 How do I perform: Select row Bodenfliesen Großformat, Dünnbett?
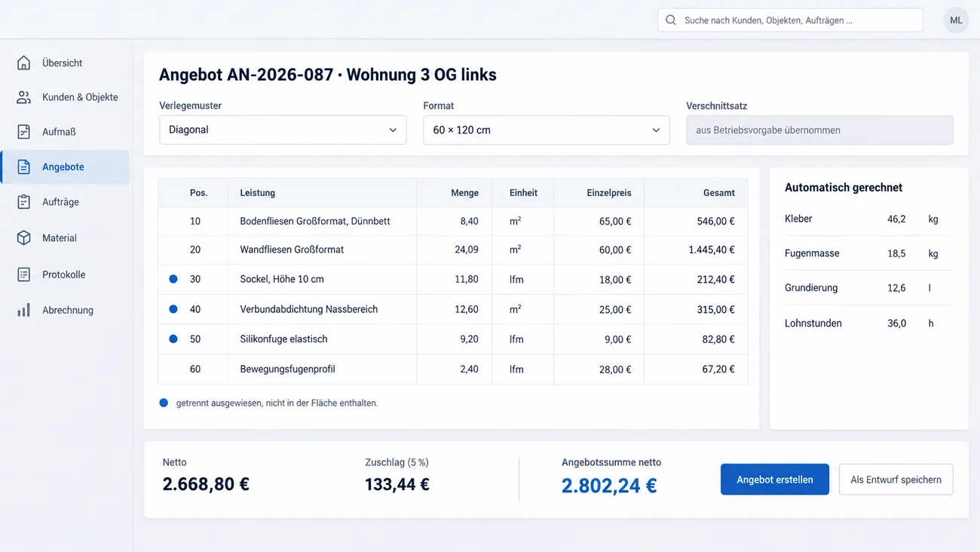click(x=452, y=222)
